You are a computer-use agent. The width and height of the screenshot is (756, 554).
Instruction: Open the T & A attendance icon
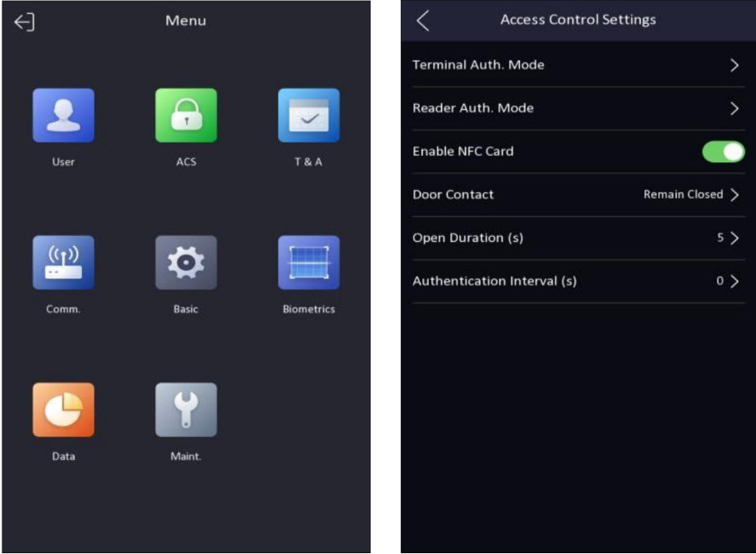tap(308, 115)
